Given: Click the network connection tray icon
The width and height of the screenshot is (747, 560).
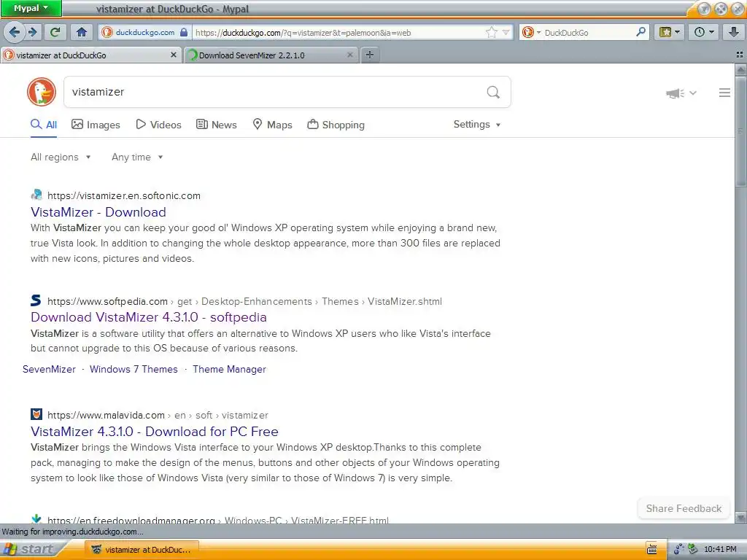Looking at the screenshot, I should (x=679, y=550).
